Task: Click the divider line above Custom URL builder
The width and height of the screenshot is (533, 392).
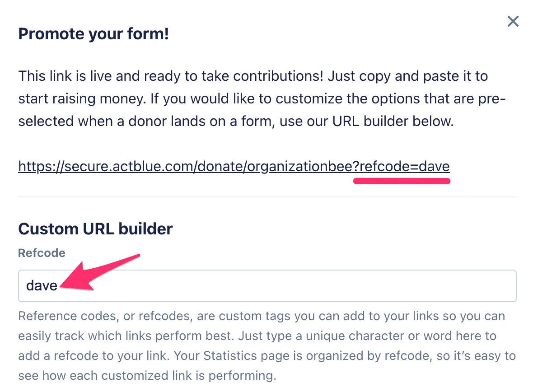Action: pos(267,197)
